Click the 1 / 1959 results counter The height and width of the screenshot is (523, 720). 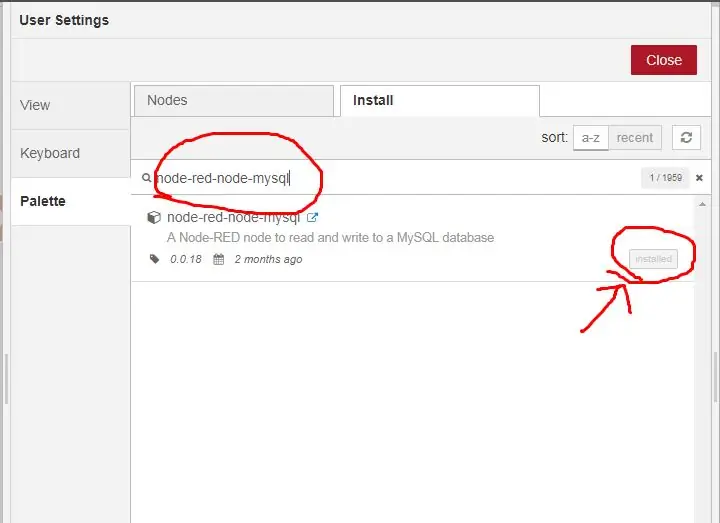[x=665, y=178]
